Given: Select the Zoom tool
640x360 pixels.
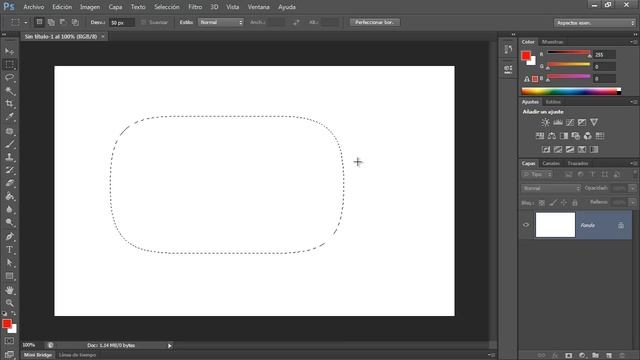Looking at the screenshot, I should pyautogui.click(x=9, y=303).
